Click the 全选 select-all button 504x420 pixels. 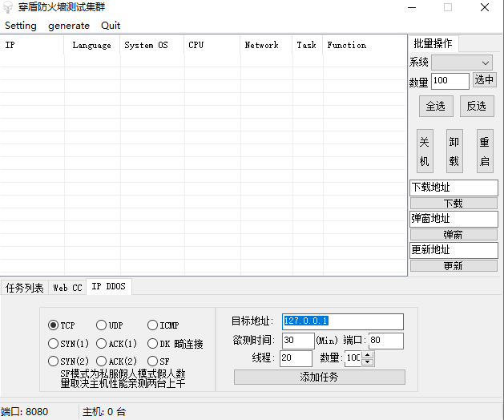pyautogui.click(x=435, y=106)
